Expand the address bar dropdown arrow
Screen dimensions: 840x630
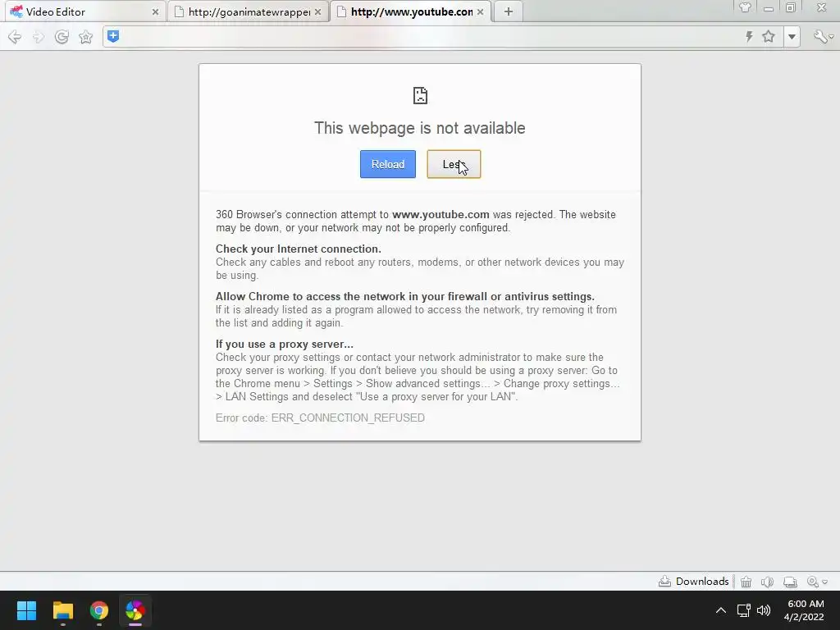click(792, 37)
